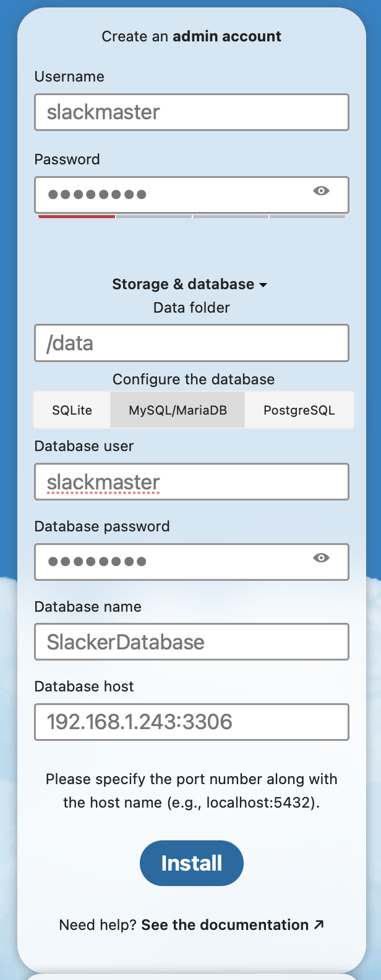The image size is (381, 980).
Task: Open the Storage & database dropdown chevron
Action: pyautogui.click(x=264, y=285)
